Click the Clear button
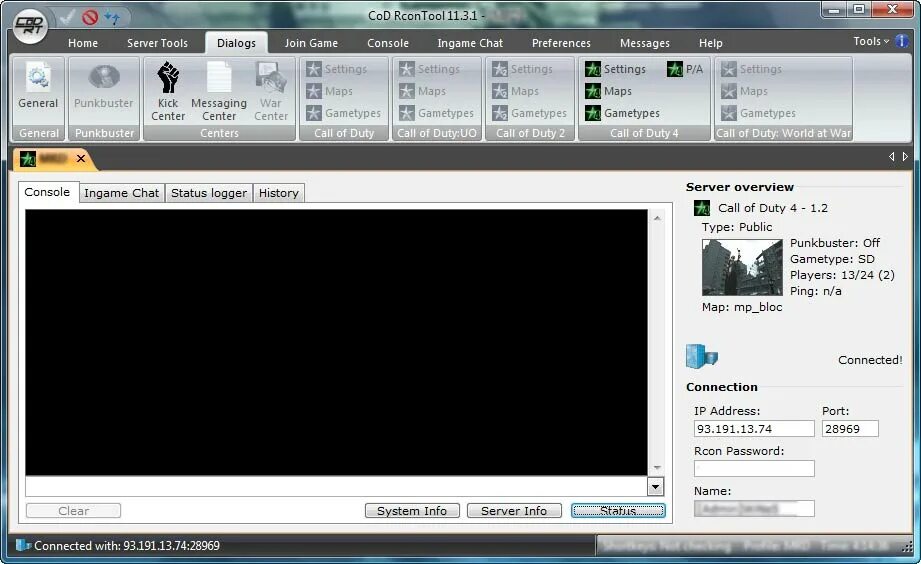 [73, 511]
